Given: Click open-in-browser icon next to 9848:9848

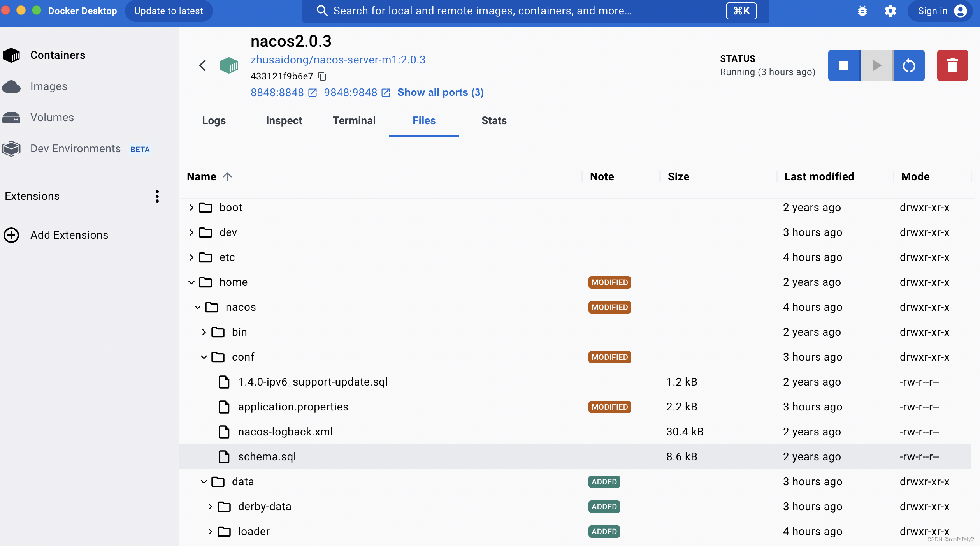Looking at the screenshot, I should (386, 93).
